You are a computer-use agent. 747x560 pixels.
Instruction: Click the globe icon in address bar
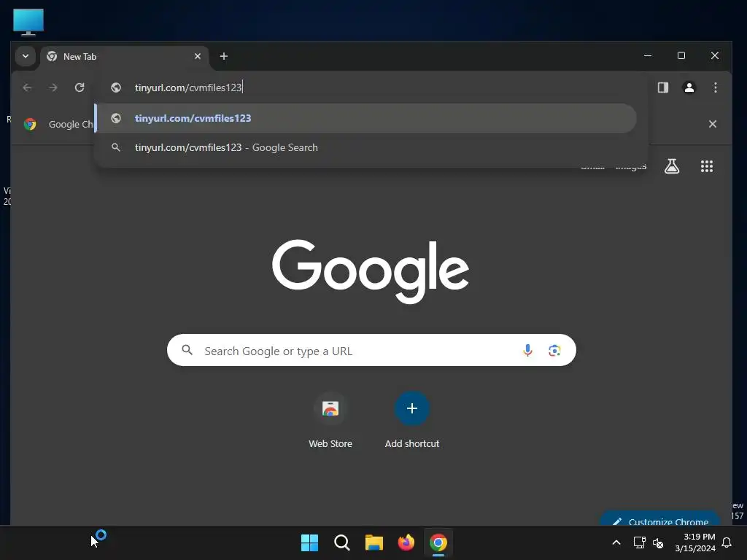pos(116,87)
